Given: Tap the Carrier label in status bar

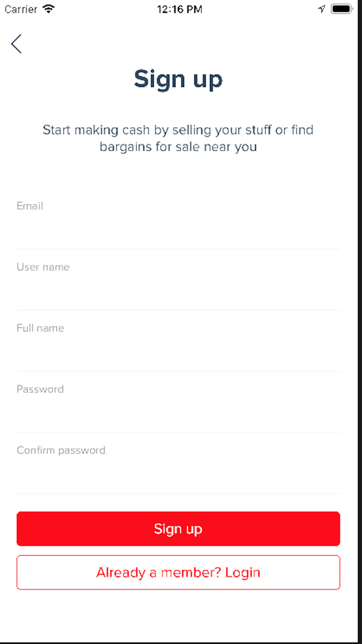Looking at the screenshot, I should [x=21, y=9].
